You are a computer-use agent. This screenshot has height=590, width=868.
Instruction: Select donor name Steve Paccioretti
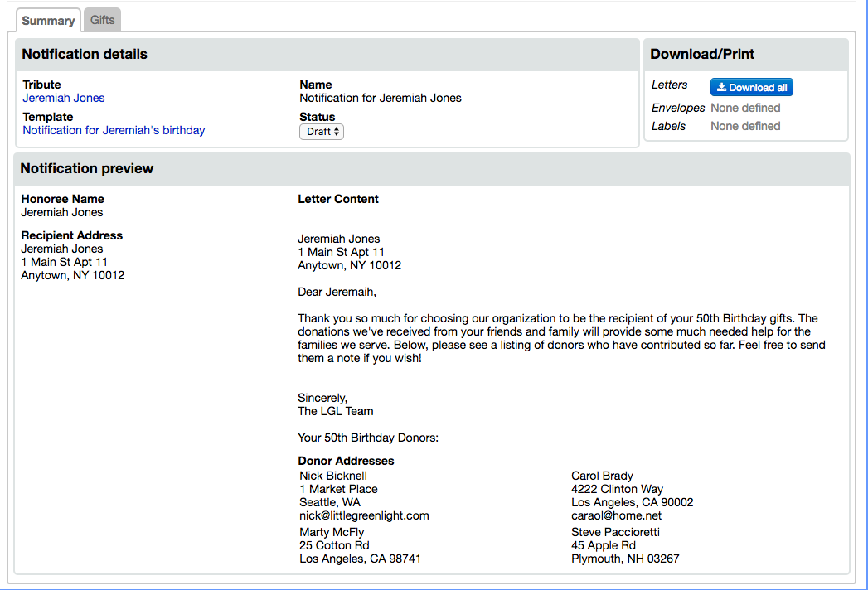(616, 533)
